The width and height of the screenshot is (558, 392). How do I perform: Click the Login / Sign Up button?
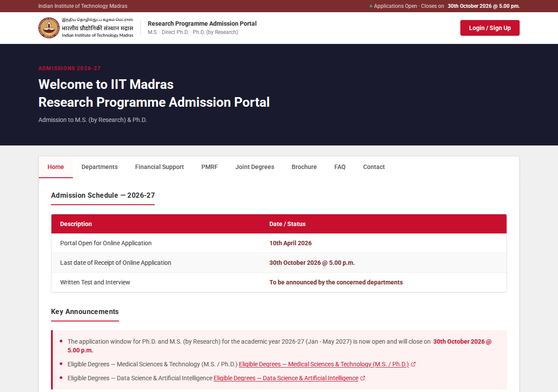click(x=490, y=28)
